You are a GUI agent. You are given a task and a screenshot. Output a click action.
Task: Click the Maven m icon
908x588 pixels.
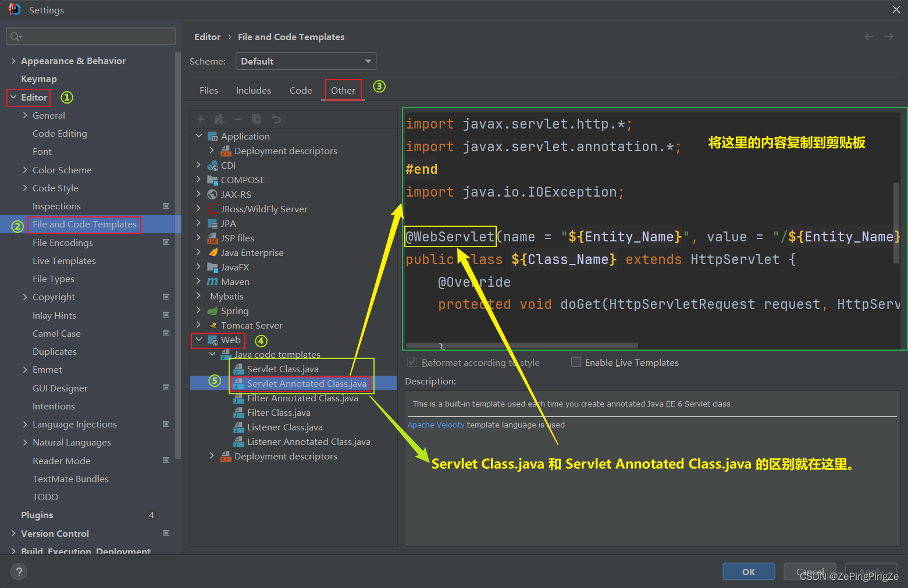pos(213,282)
